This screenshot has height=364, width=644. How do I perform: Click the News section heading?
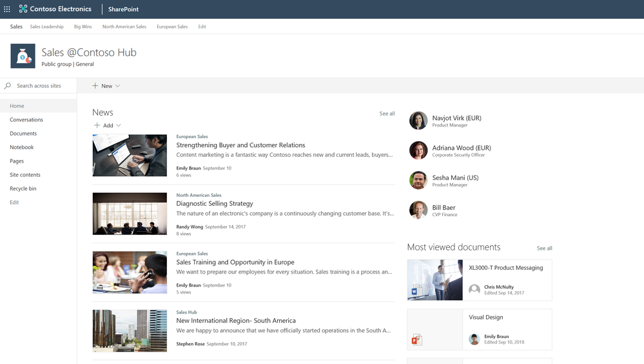tap(102, 112)
